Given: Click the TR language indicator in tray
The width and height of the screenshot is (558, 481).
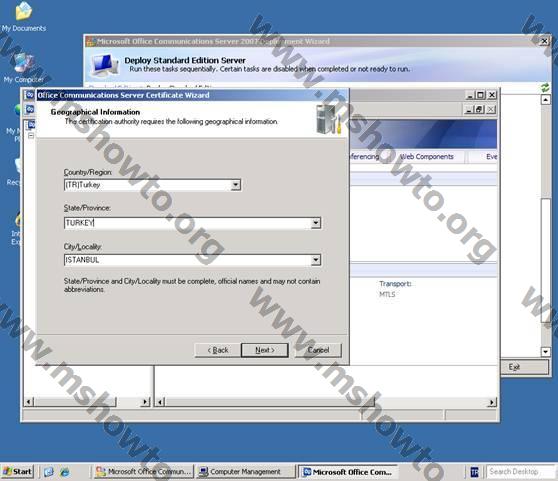Looking at the screenshot, I should click(x=474, y=472).
